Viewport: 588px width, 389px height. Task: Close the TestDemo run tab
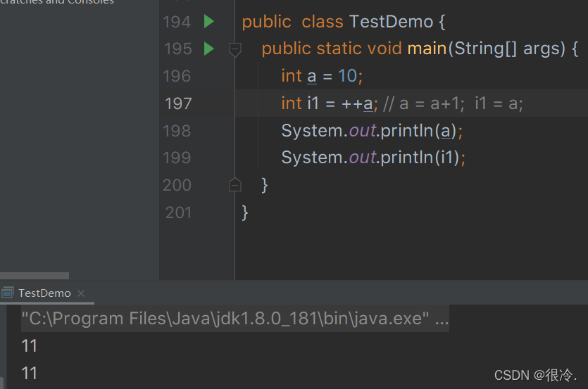pos(80,293)
